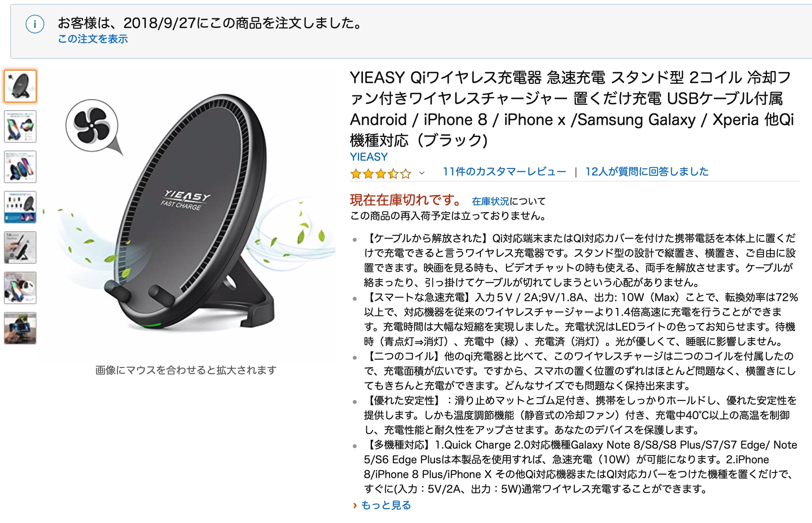Select the third product thumbnail
Image resolution: width=812 pixels, height=523 pixels.
pos(20,167)
